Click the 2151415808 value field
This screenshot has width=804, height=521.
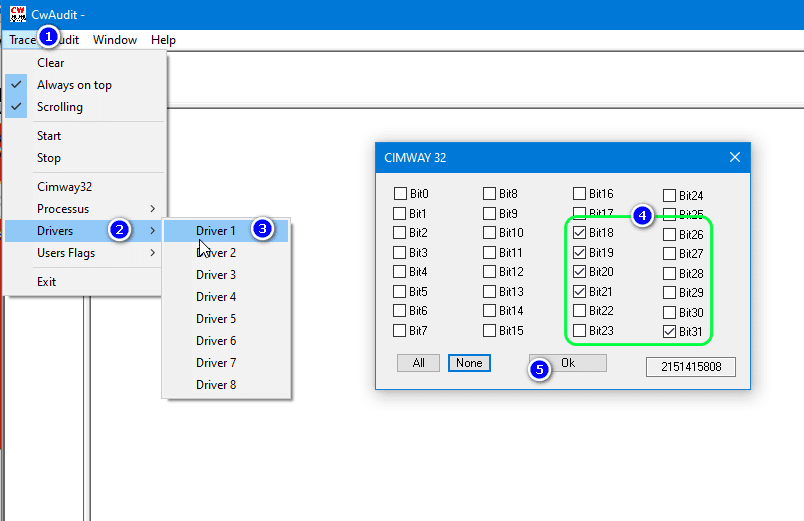[x=690, y=367]
